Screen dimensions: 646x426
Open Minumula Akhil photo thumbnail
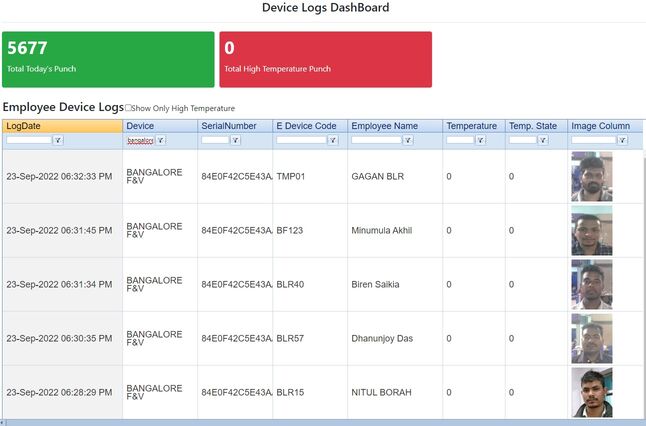point(592,230)
